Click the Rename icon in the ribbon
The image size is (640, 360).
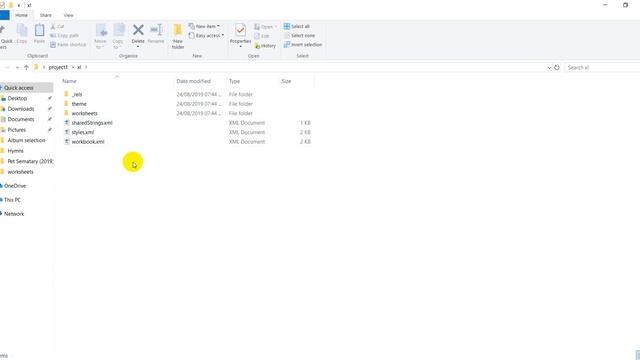pos(156,30)
